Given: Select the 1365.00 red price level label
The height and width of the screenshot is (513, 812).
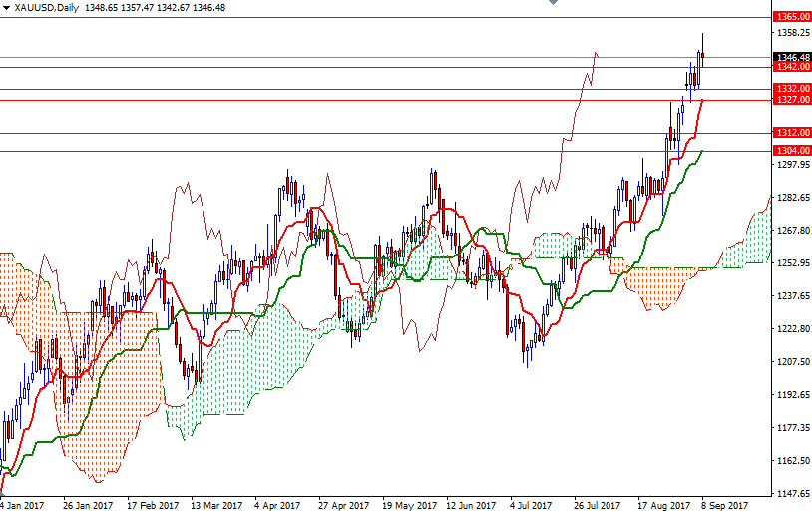Looking at the screenshot, I should pos(791,17).
